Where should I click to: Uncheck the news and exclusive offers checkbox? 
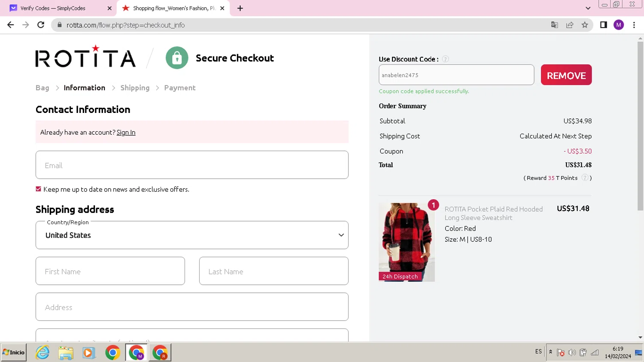38,189
